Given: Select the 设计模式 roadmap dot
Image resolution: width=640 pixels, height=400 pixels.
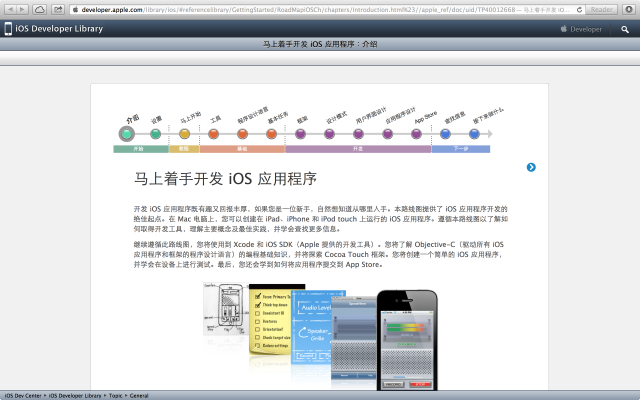Looking at the screenshot, I should click(329, 133).
